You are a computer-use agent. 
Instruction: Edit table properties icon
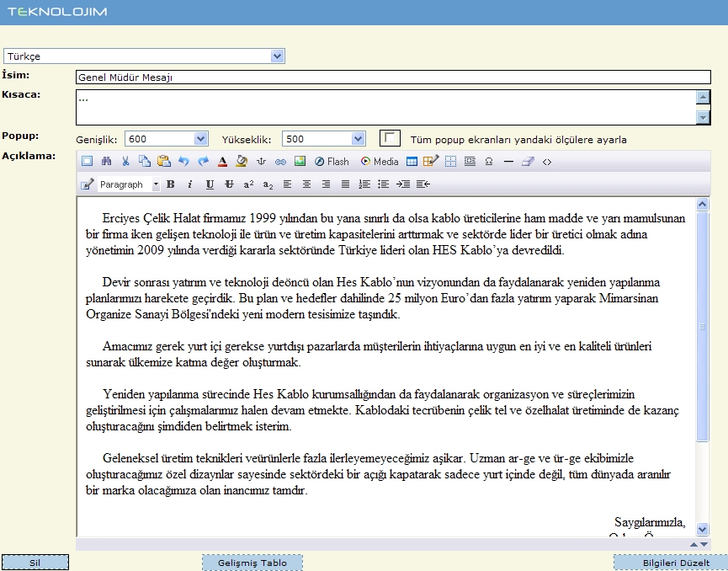431,161
